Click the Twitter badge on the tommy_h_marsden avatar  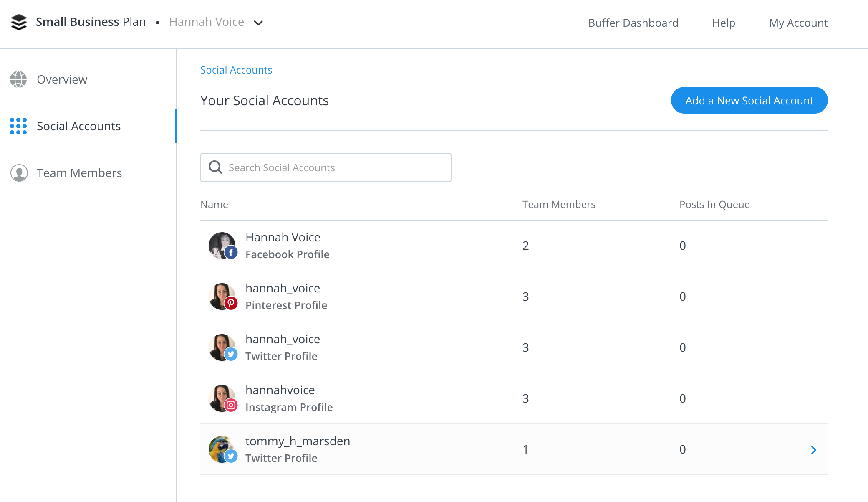(231, 456)
